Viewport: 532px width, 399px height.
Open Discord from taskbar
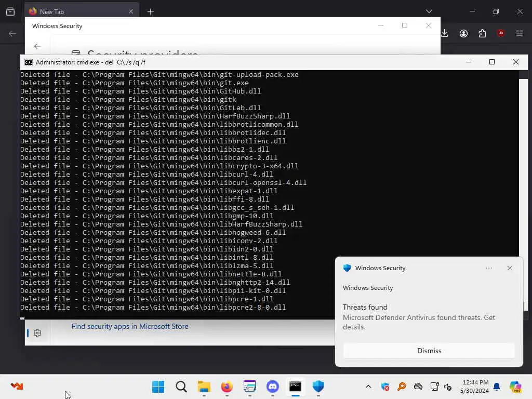pyautogui.click(x=272, y=387)
